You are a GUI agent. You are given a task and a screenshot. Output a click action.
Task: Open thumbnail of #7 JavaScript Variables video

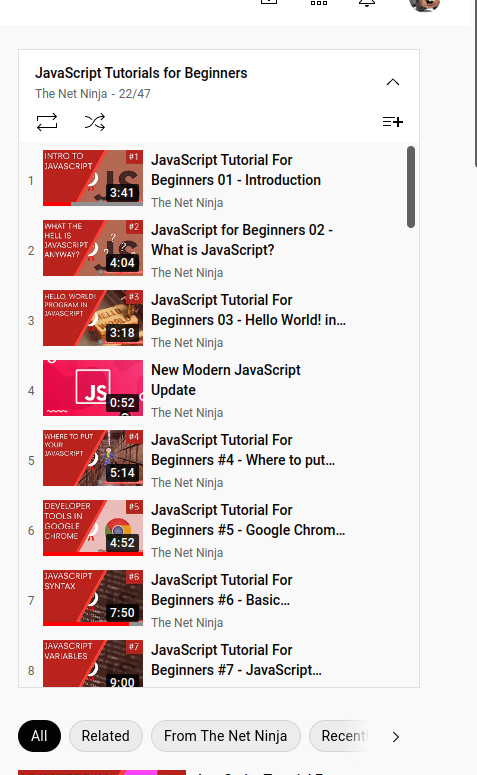[x=93, y=663]
